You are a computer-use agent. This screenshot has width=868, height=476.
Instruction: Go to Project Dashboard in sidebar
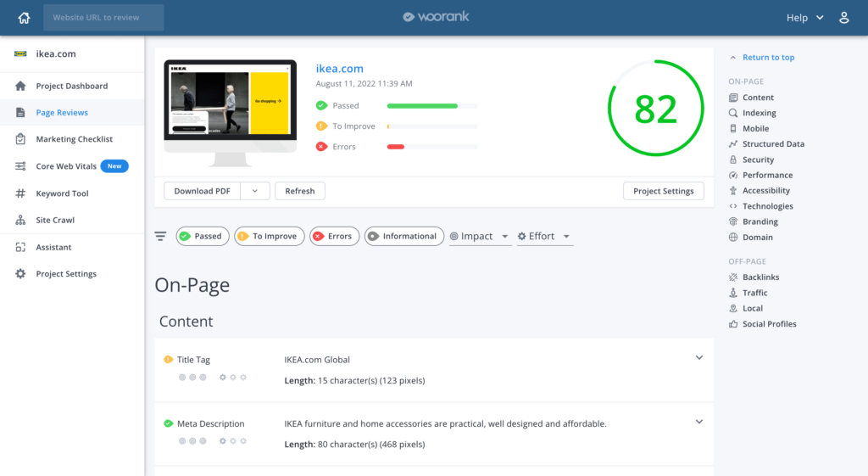[x=72, y=86]
